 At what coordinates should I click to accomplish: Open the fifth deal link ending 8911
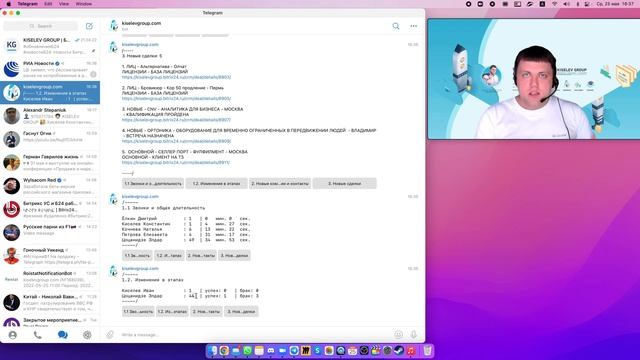[176, 162]
